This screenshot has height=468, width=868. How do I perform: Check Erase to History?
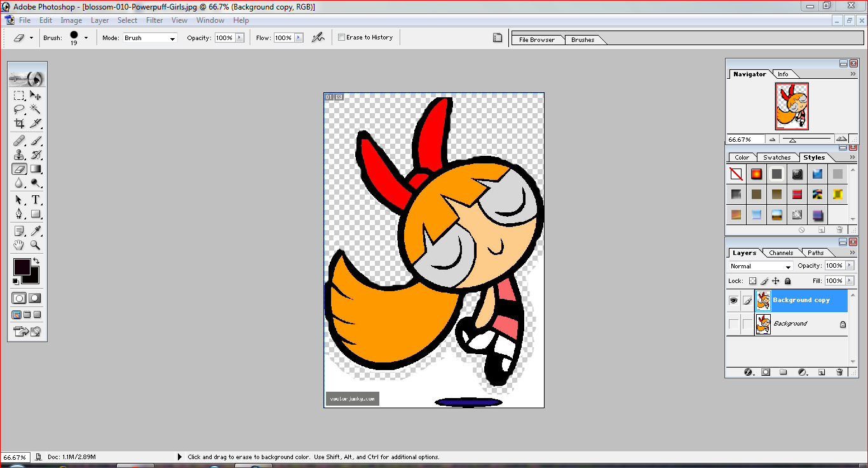tap(342, 38)
